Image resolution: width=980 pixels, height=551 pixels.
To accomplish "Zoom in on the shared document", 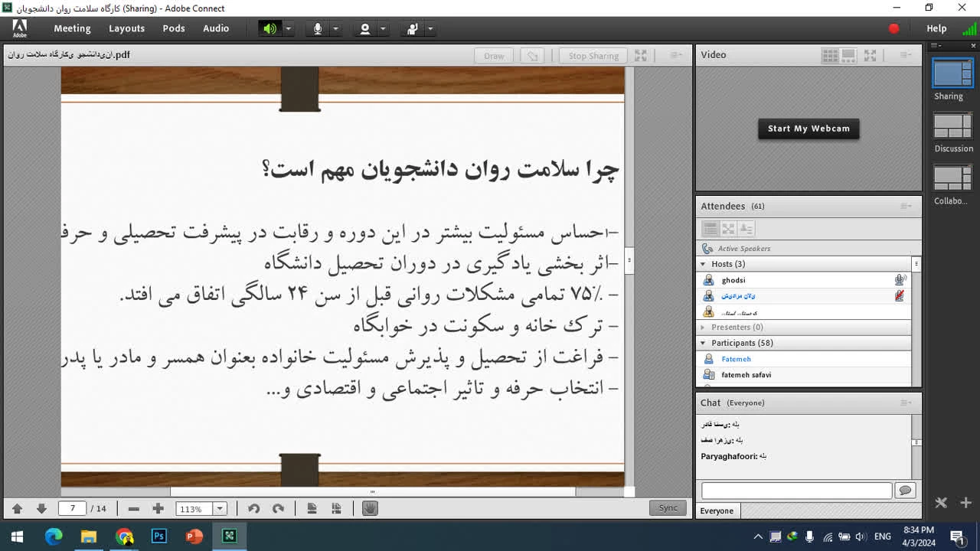I will 158,509.
